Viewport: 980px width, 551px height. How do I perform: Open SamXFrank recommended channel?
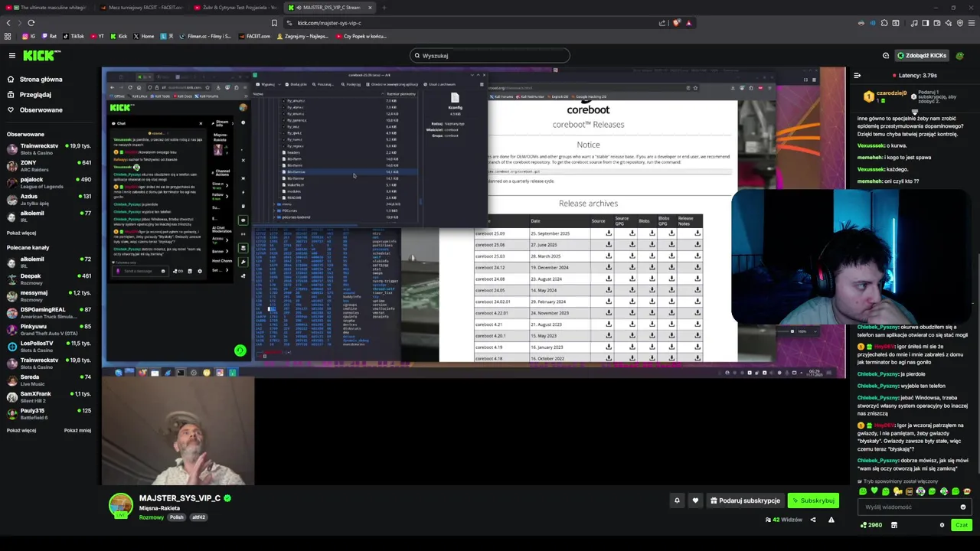pos(49,396)
